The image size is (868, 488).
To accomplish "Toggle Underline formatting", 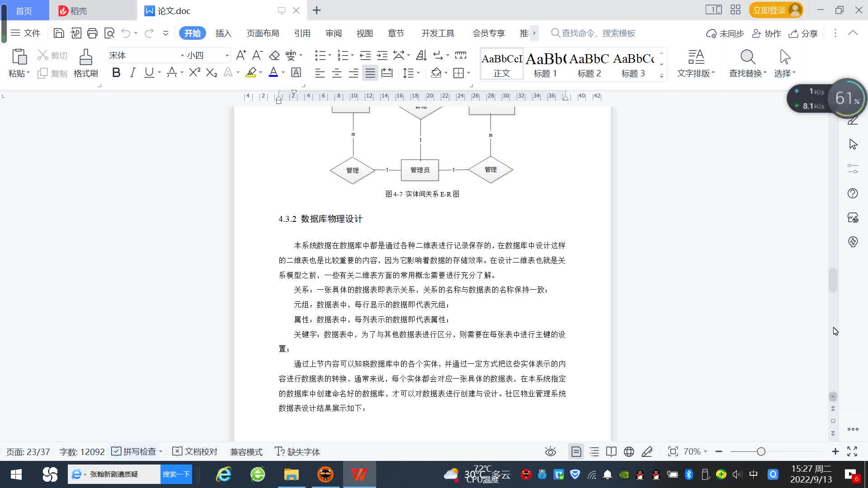I will 149,72.
